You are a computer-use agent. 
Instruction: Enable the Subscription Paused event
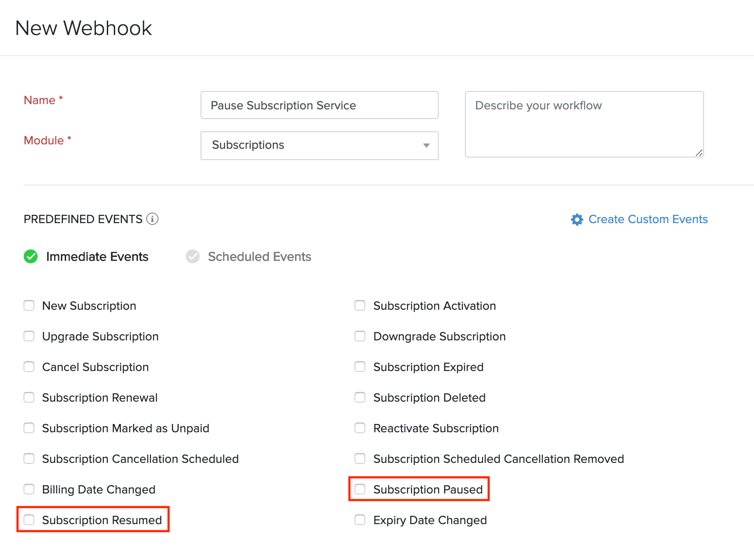point(360,489)
